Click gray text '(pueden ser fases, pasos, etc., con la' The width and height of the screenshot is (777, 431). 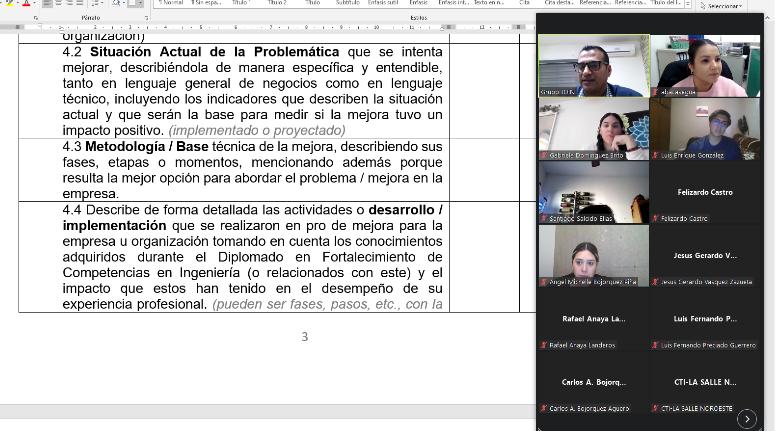point(327,304)
